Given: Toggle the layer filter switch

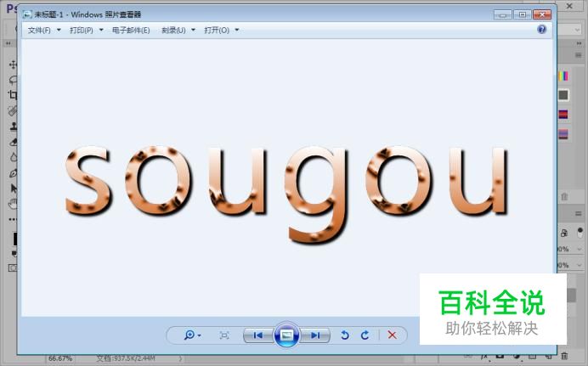Looking at the screenshot, I should point(580,233).
